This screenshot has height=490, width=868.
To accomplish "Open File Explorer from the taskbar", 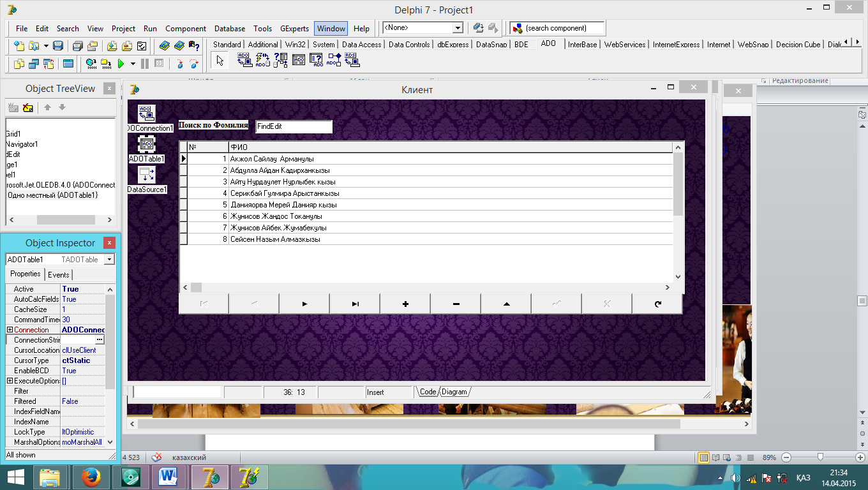I will pyautogui.click(x=50, y=477).
